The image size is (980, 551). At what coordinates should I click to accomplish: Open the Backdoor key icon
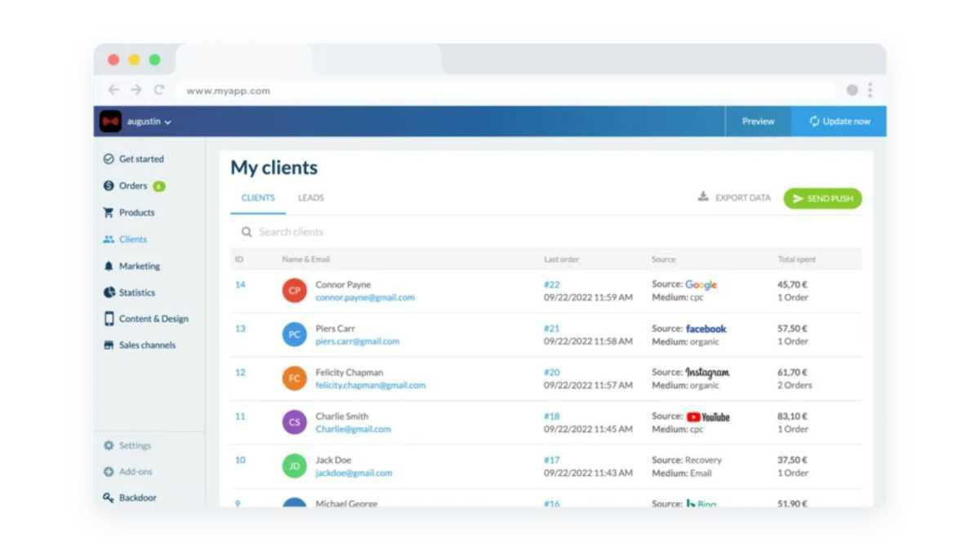coord(109,498)
